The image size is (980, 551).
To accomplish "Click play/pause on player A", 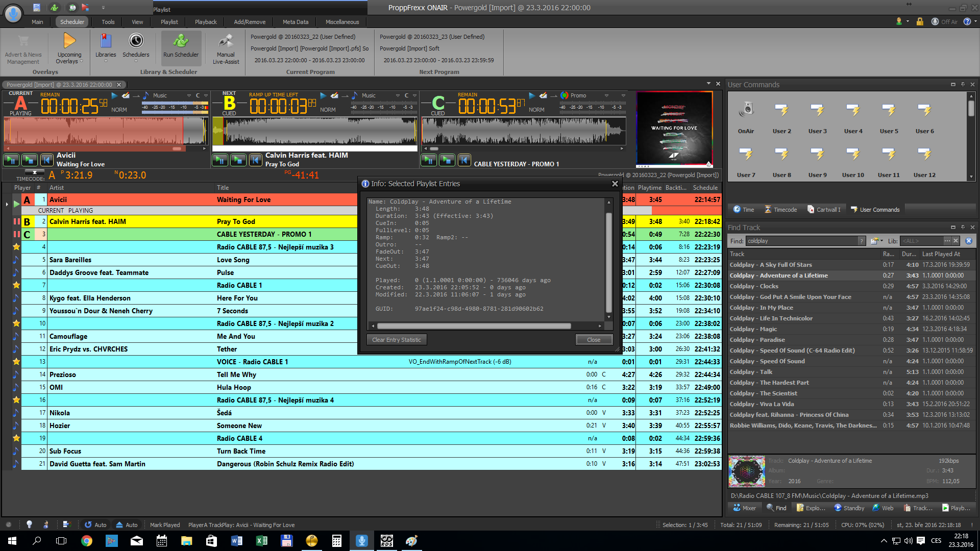I will [11, 160].
